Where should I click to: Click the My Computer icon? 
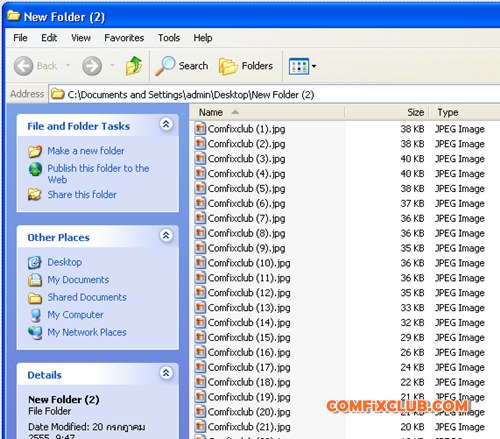tap(35, 315)
